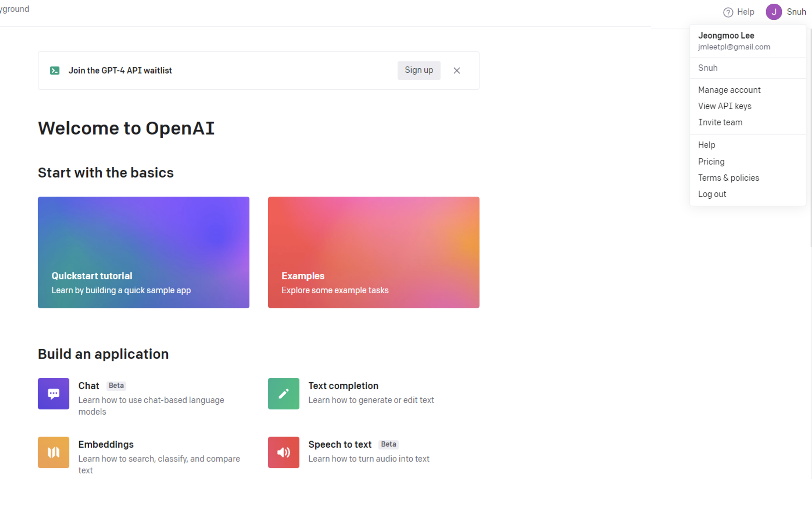Log out from the user menu
The image size is (812, 507).
tap(712, 194)
